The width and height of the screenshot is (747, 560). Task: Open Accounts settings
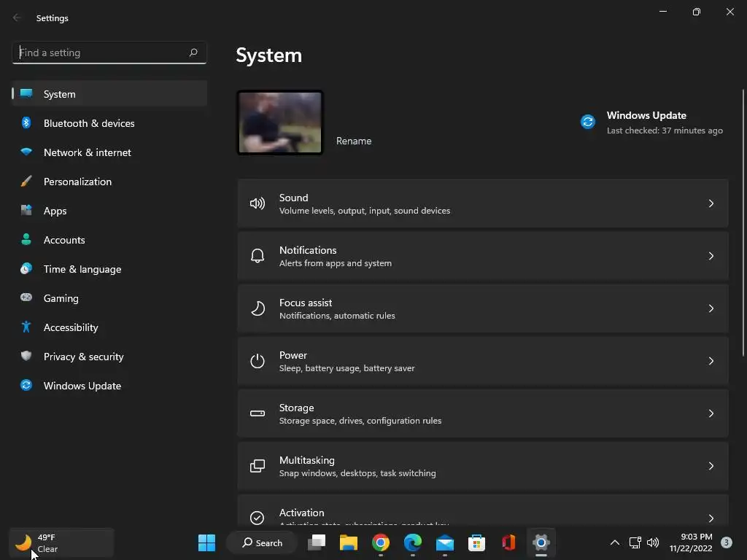pyautogui.click(x=109, y=239)
